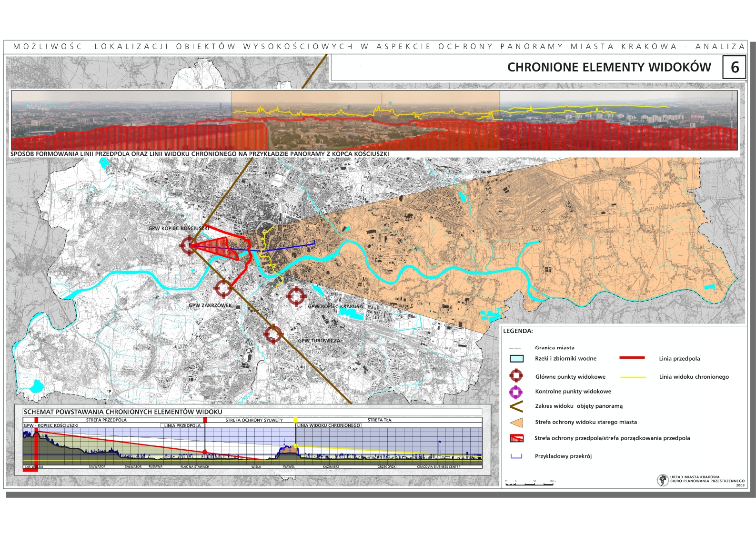The width and height of the screenshot is (756, 535).
Task: Click the orange old-town view zone triangle swatch
Action: pos(516,423)
